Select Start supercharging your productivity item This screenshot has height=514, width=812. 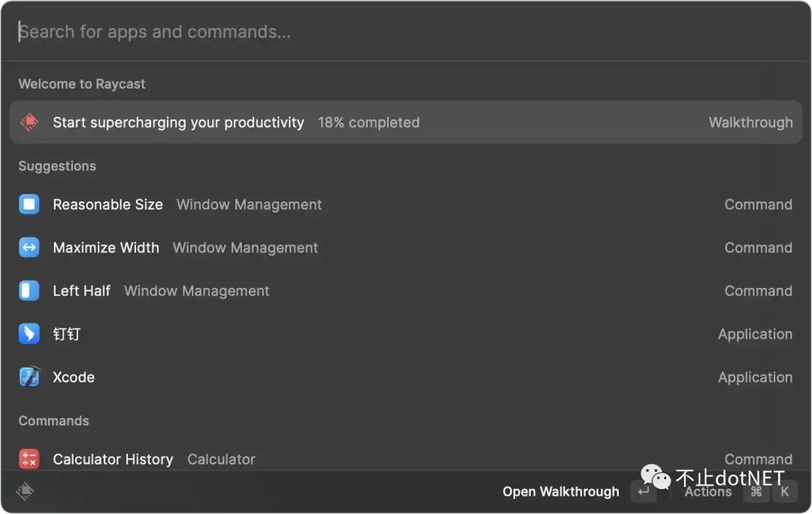tap(406, 122)
